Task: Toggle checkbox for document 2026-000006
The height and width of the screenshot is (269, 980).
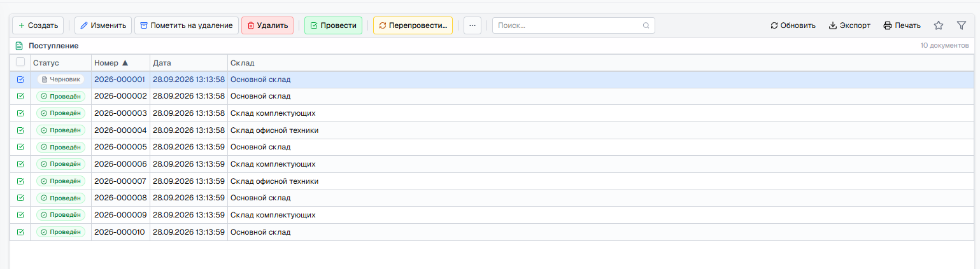Action: point(20,164)
